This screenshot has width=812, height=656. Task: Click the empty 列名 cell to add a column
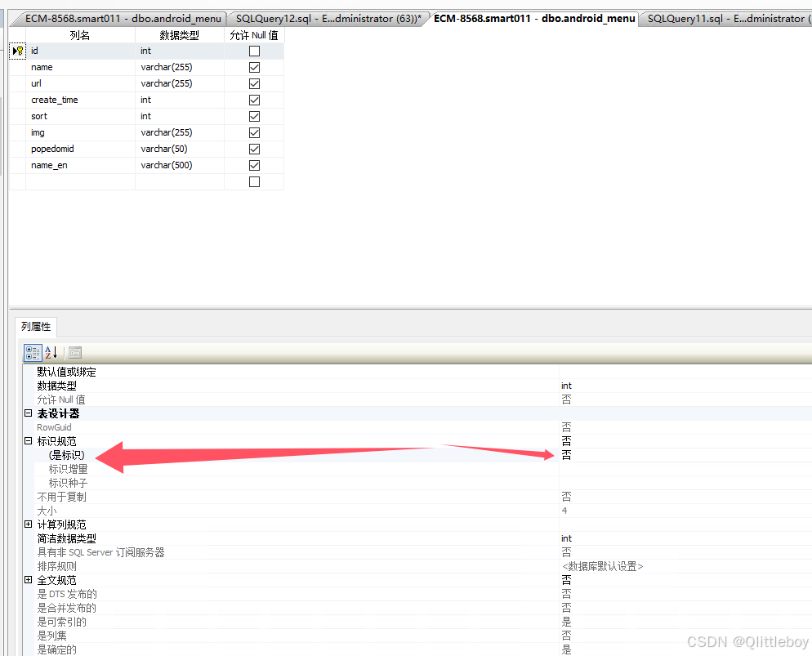(x=79, y=181)
